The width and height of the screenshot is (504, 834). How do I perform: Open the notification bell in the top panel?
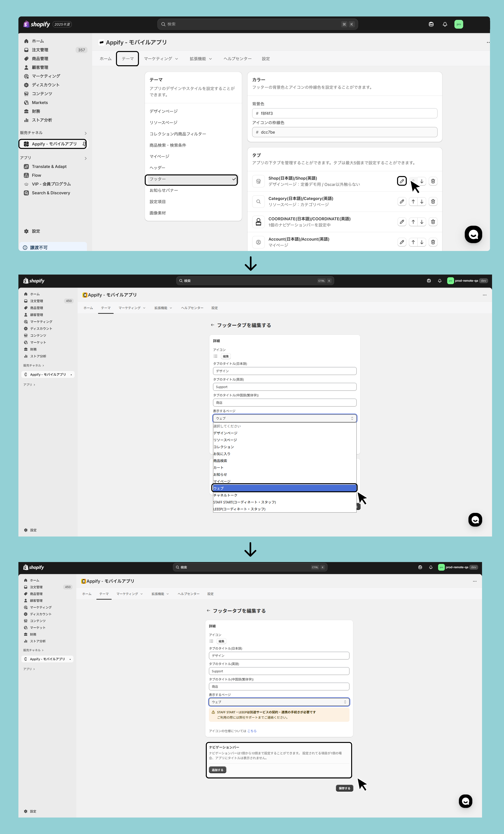click(445, 24)
